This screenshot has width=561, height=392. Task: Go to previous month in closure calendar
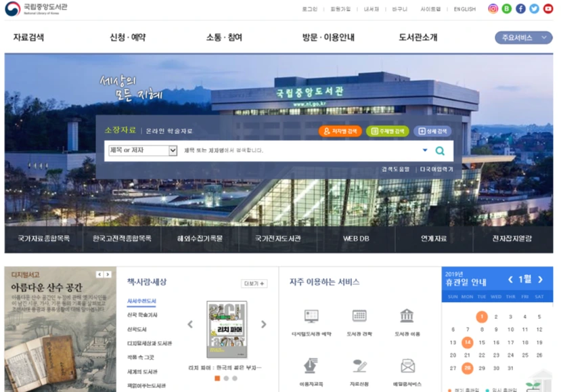510,280
